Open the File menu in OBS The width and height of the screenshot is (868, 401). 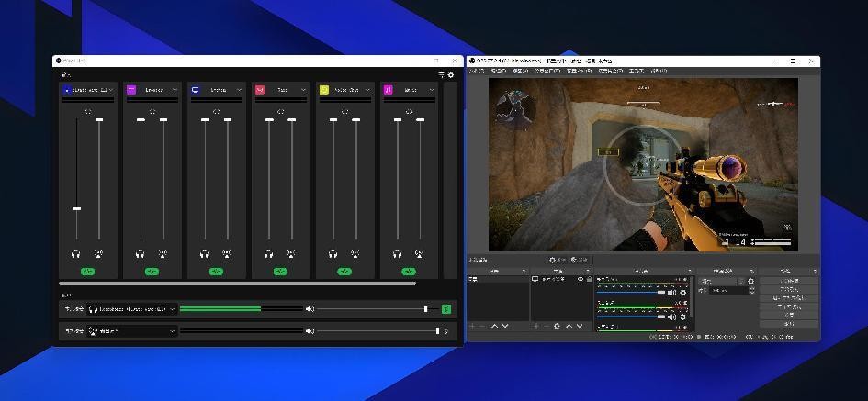click(476, 71)
